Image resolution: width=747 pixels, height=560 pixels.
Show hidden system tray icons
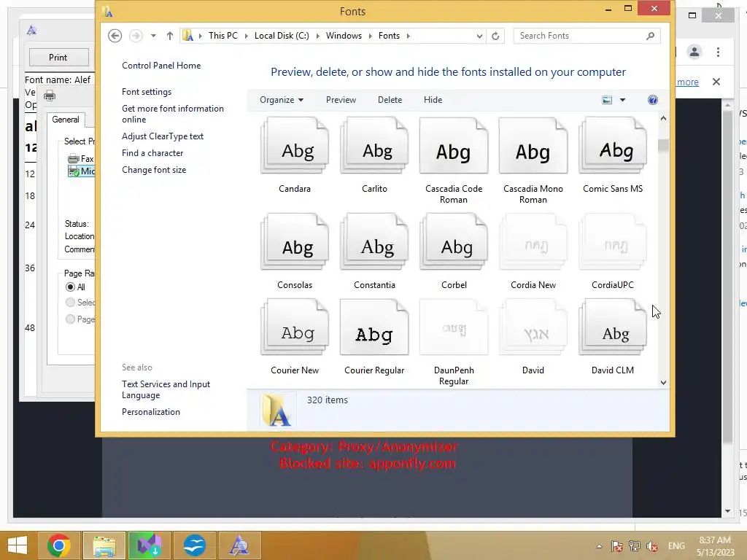599,546
